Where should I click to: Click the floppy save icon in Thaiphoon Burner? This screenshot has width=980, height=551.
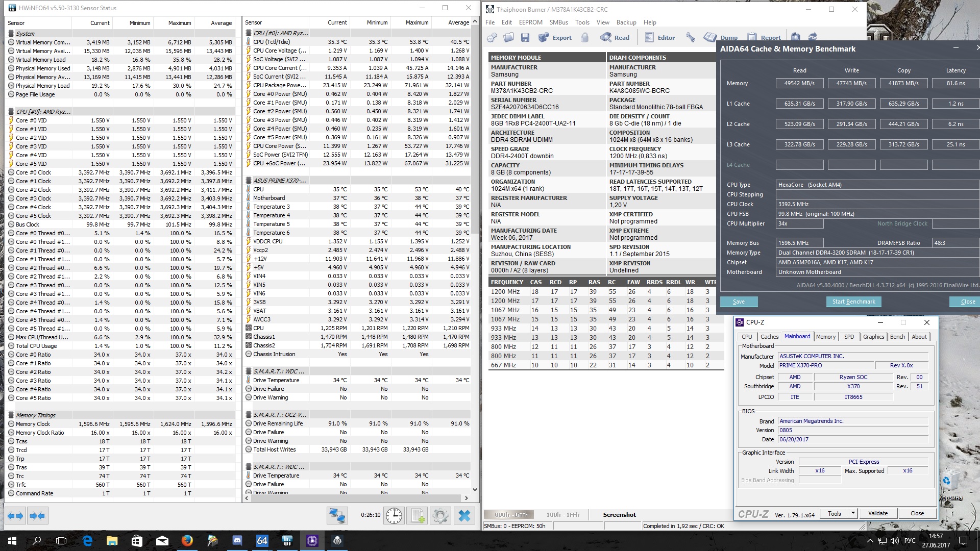[x=525, y=37]
